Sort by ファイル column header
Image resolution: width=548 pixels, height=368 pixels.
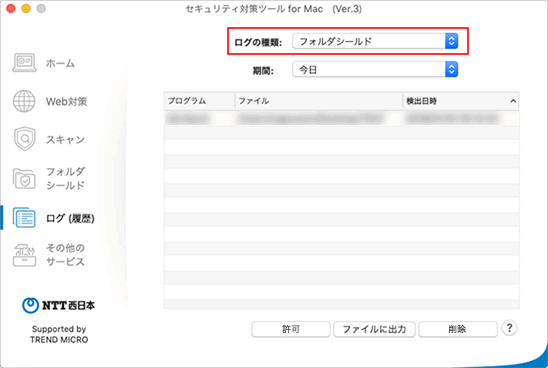coord(319,101)
